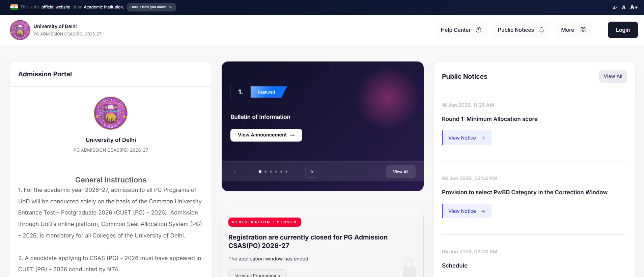The width and height of the screenshot is (644, 277).
Task: Open the Help Center question mark icon
Action: tap(478, 30)
